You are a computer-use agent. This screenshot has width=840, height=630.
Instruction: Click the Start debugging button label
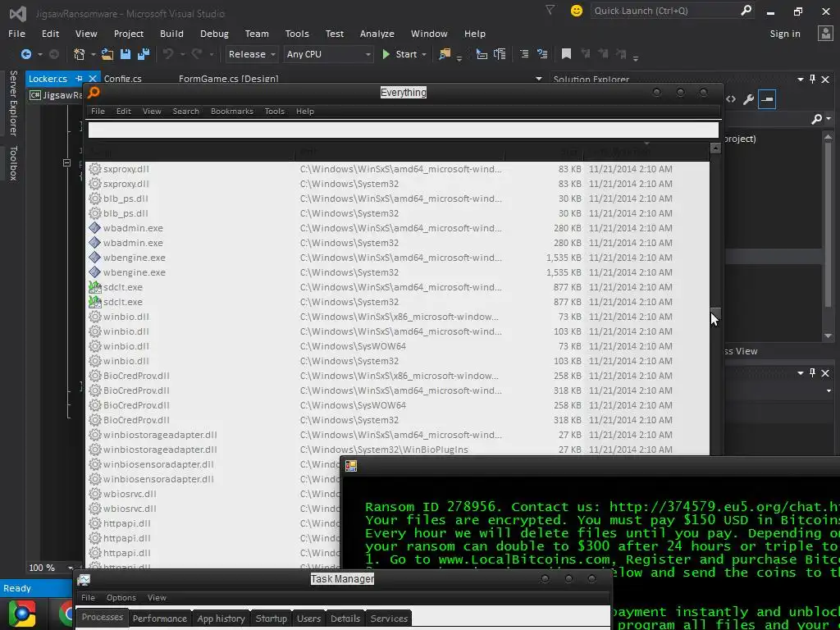pos(406,54)
